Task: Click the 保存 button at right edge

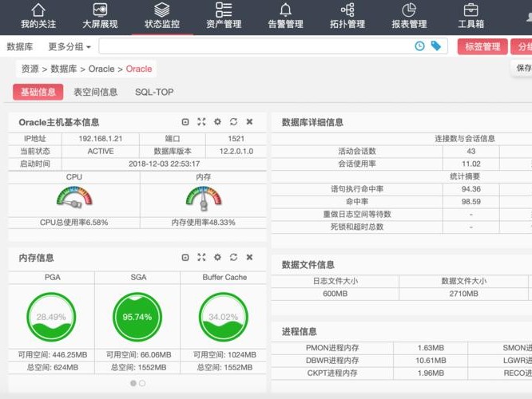Action: tap(523, 68)
